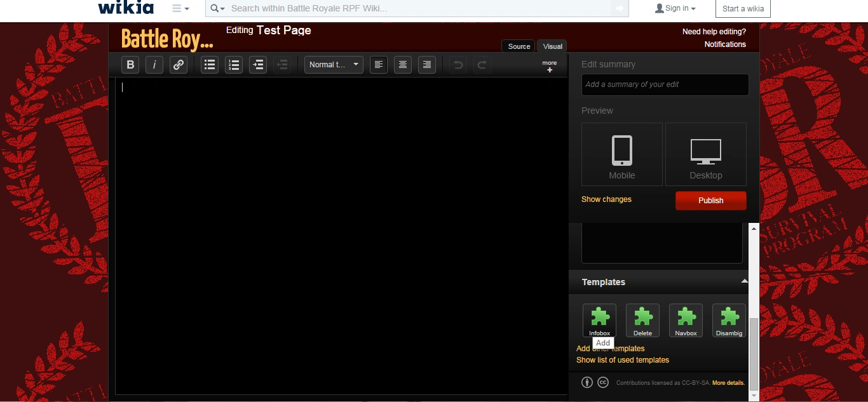Viewport: 868px width, 402px height.
Task: Add the Disambig template
Action: 729,320
